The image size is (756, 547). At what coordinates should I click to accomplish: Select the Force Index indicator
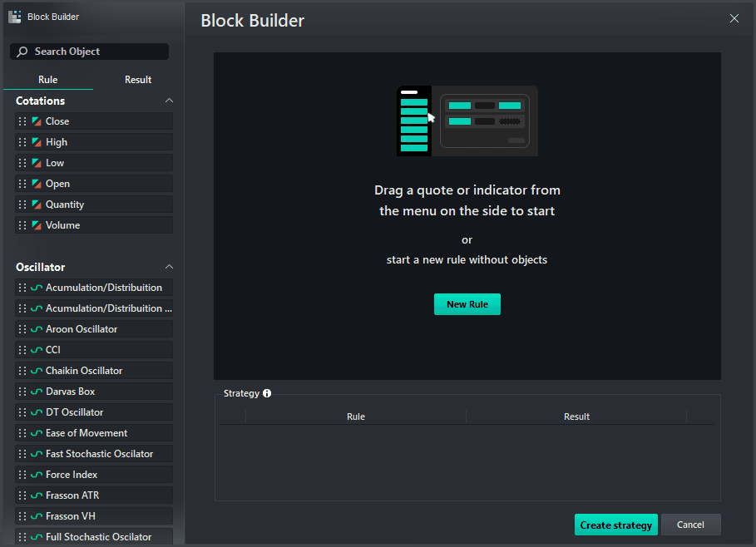coord(94,475)
